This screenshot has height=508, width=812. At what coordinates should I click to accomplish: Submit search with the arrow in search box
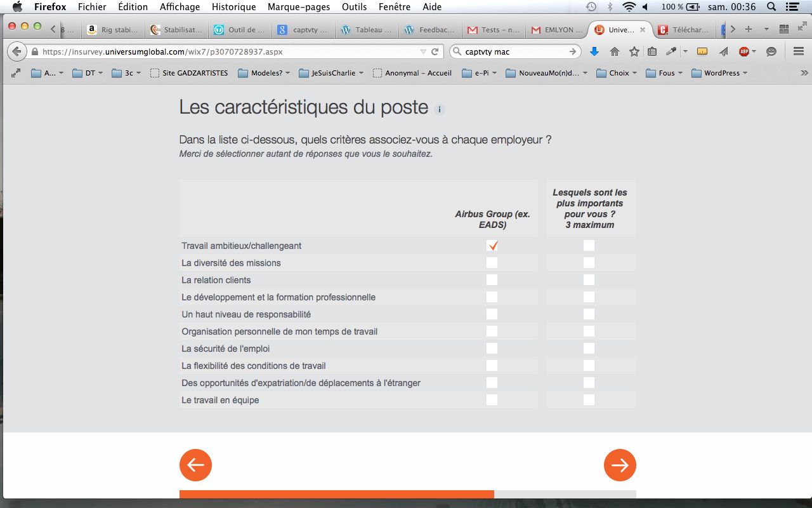573,51
